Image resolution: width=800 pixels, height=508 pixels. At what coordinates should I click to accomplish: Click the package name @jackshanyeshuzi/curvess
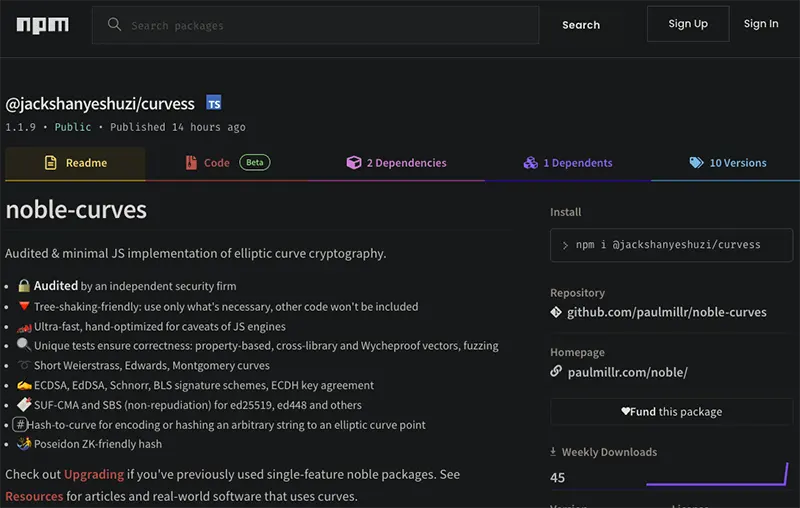100,104
